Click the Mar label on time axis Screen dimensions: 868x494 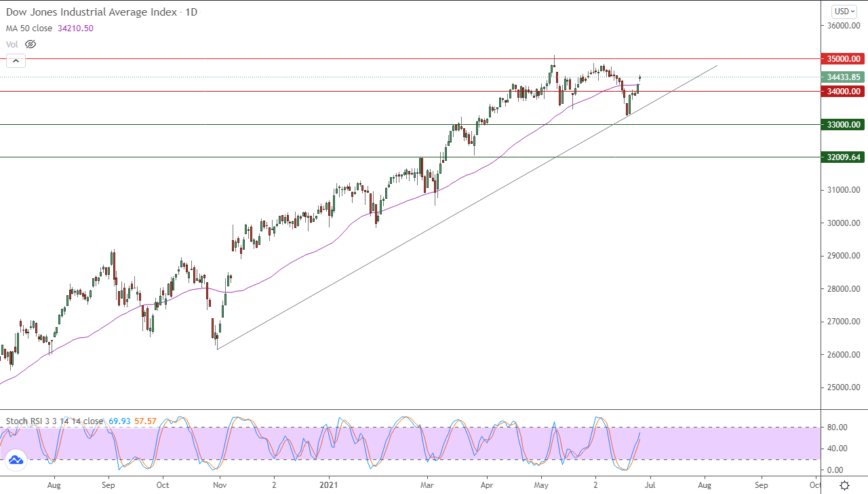427,486
